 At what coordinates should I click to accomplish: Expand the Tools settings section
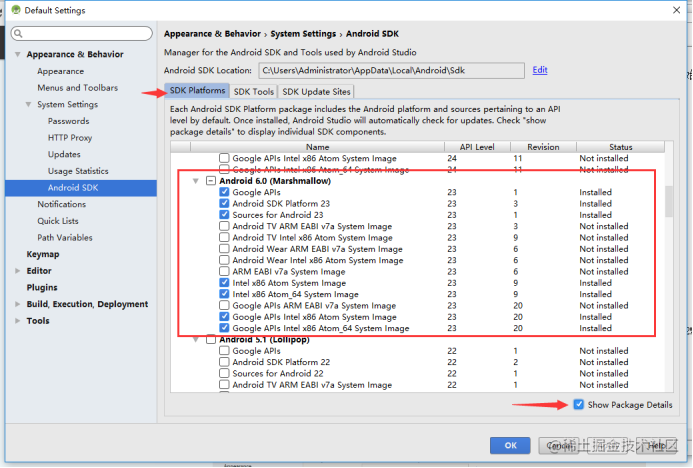tap(18, 321)
